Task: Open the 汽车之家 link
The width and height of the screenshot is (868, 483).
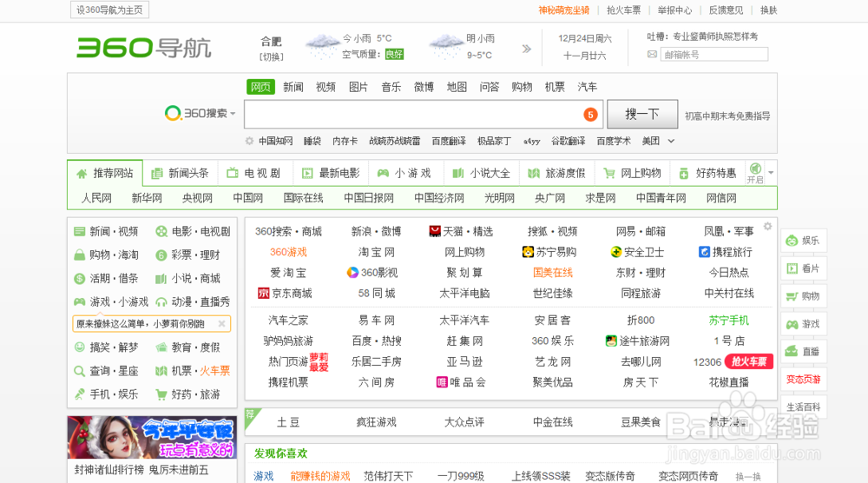Action: [288, 321]
